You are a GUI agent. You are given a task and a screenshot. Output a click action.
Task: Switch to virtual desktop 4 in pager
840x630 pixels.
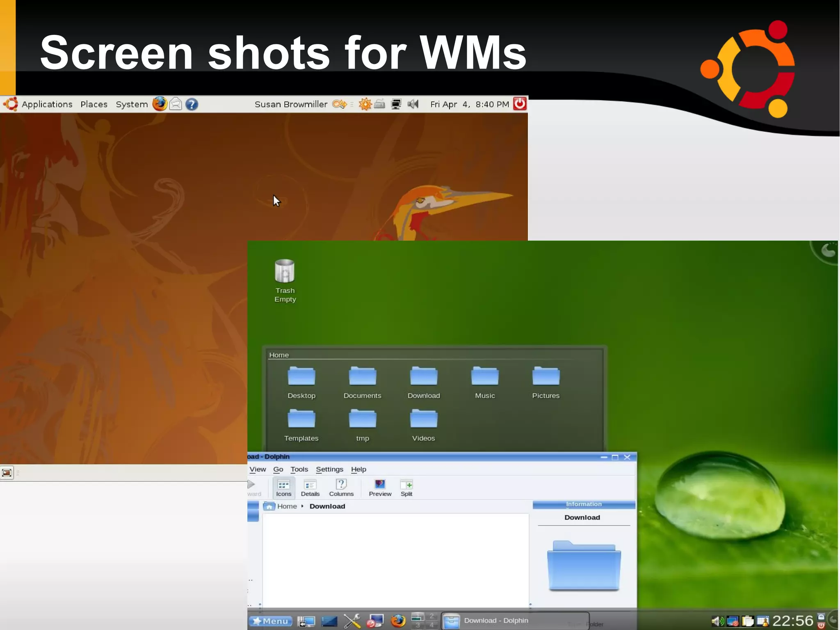pyautogui.click(x=431, y=625)
